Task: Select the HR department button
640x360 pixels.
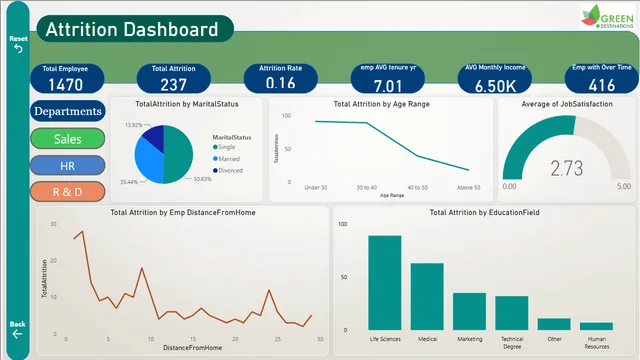Action: coord(67,166)
